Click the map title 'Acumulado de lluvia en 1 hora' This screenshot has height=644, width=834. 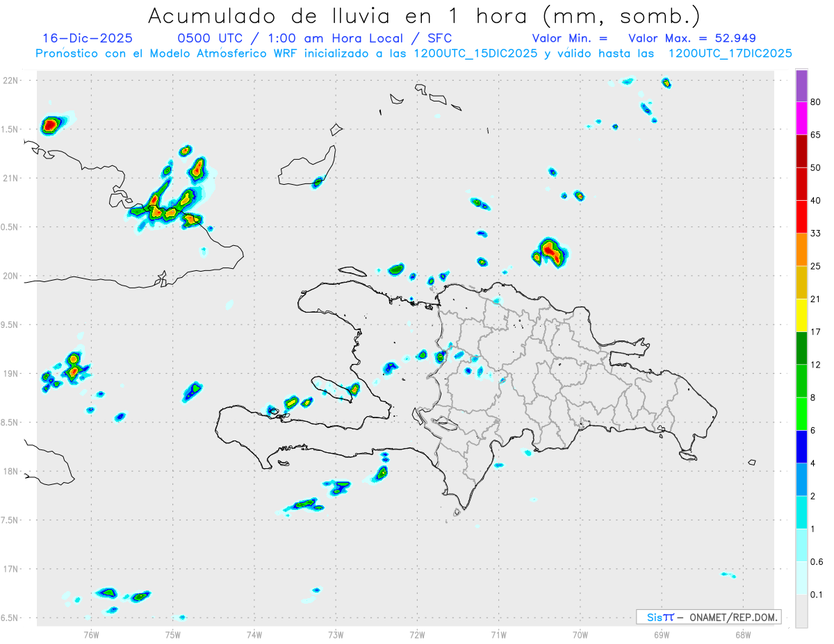point(424,15)
